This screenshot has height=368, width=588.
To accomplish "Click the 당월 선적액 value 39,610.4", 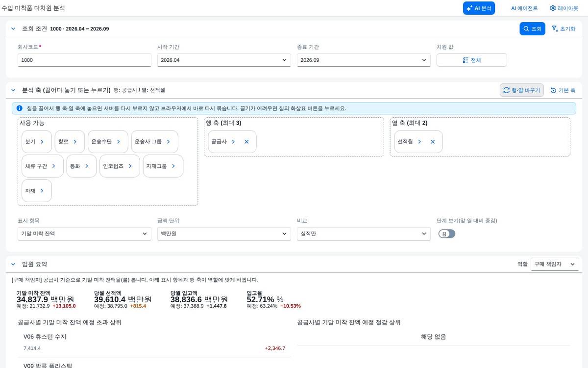I will point(110,299).
